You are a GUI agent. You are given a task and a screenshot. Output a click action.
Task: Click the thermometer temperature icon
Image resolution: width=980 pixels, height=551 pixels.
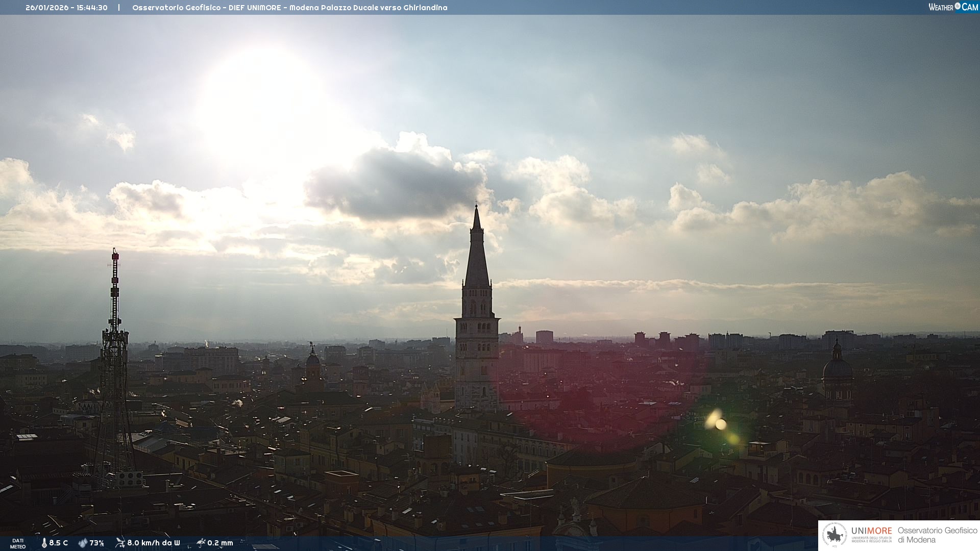[x=44, y=543]
